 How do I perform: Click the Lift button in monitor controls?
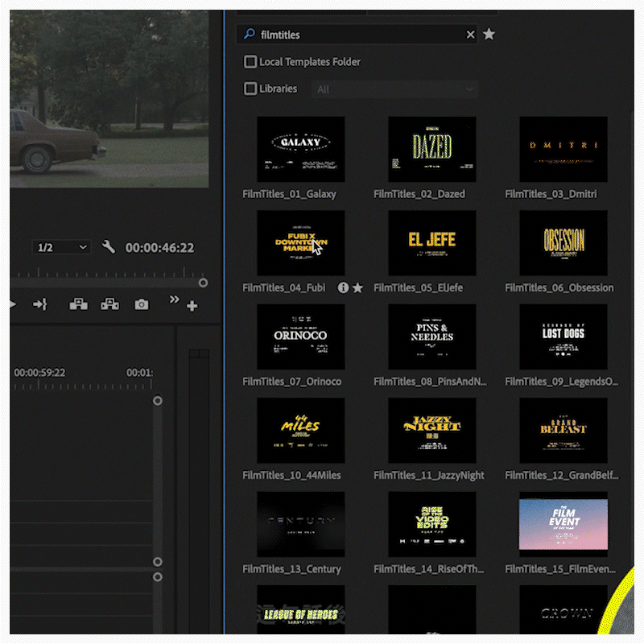(78, 304)
